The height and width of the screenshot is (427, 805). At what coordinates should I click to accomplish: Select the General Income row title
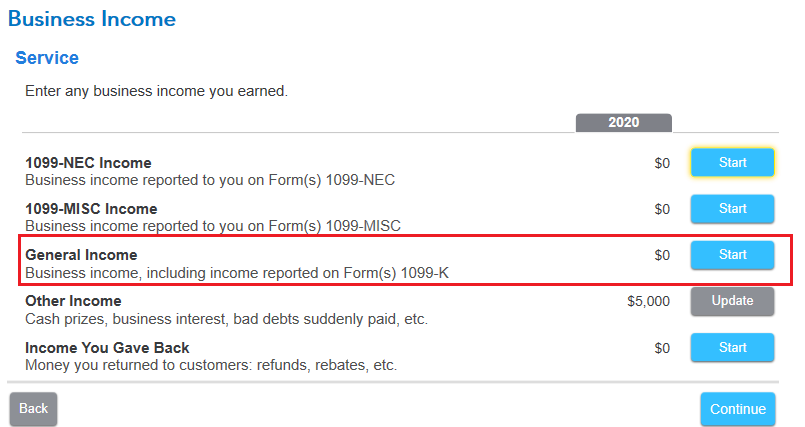coord(81,255)
